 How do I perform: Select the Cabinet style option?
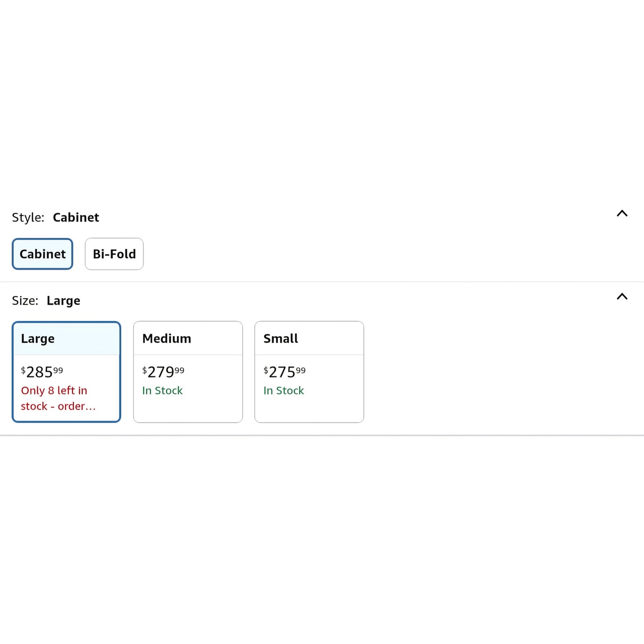(42, 254)
